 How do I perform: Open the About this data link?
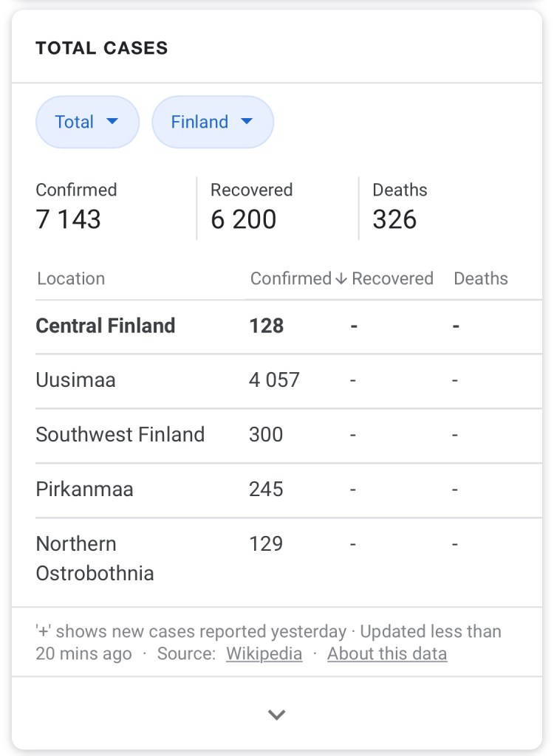[387, 654]
